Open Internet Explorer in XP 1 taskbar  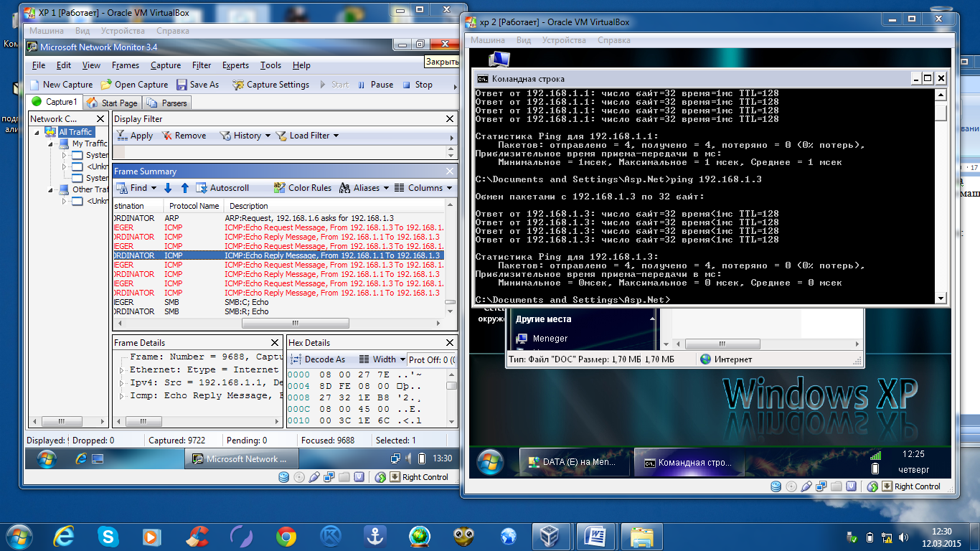pyautogui.click(x=80, y=458)
